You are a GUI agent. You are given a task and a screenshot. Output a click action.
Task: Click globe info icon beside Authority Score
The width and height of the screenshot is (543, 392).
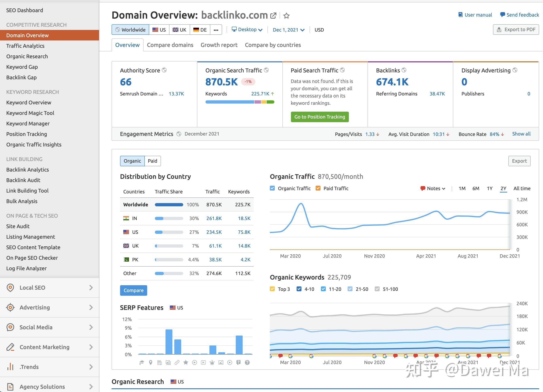coord(164,70)
